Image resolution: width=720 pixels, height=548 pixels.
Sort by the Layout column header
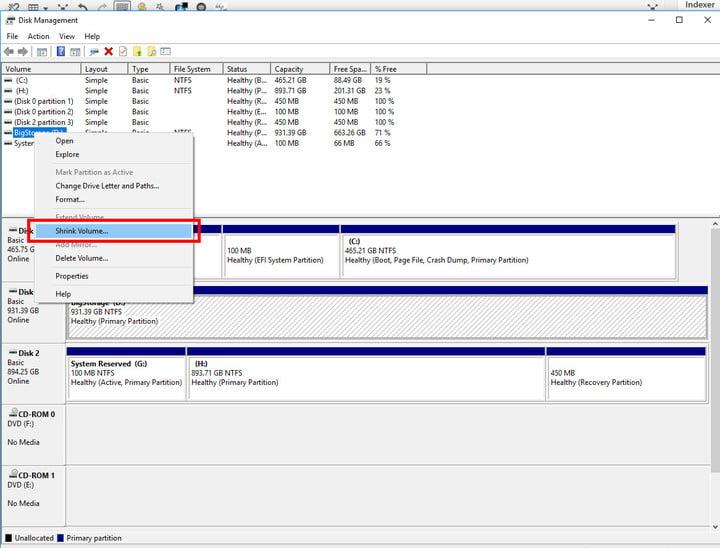[104, 69]
